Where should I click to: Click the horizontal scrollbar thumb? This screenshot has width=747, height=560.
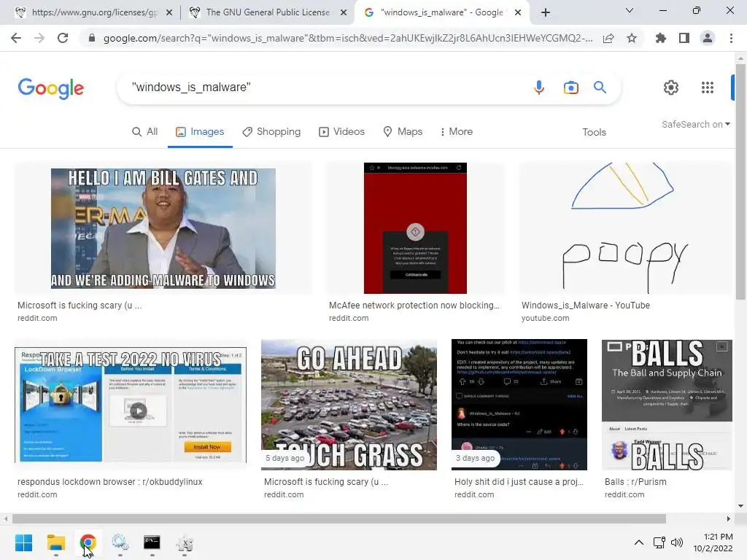339,518
